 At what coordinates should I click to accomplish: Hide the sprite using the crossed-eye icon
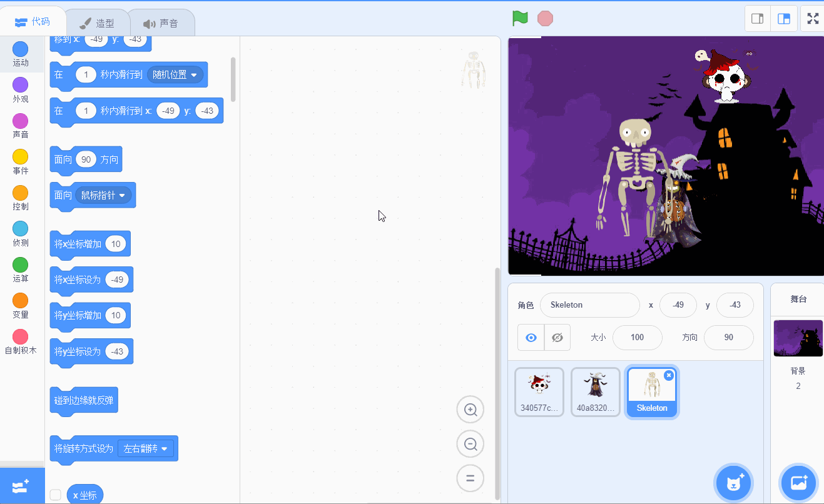coord(557,338)
